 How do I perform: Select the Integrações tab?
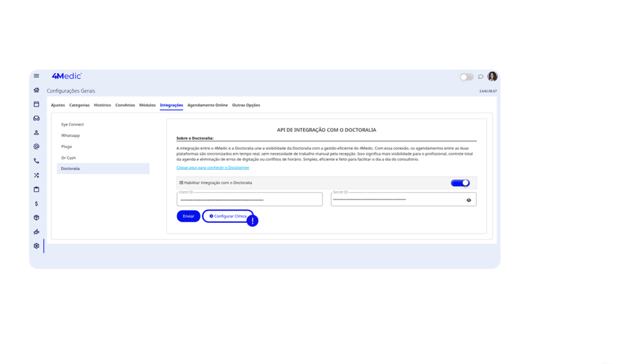(171, 105)
